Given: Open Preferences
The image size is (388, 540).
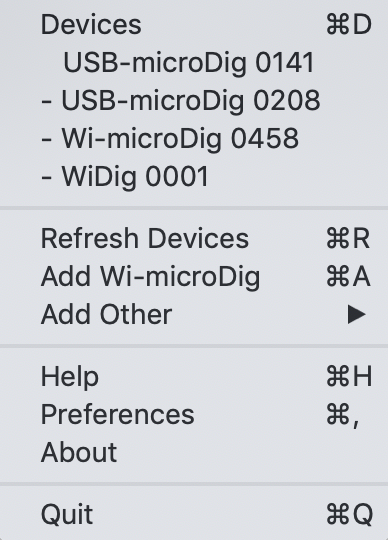Looking at the screenshot, I should 194,414.
